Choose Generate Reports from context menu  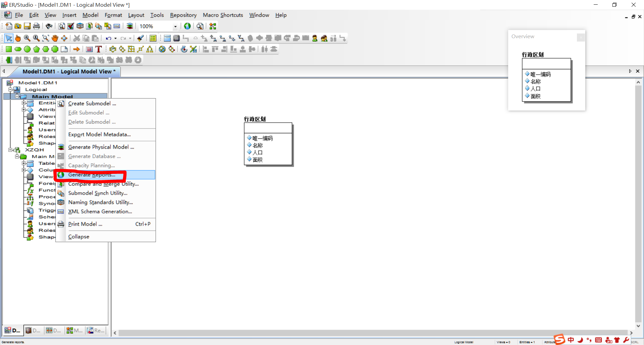pos(92,175)
